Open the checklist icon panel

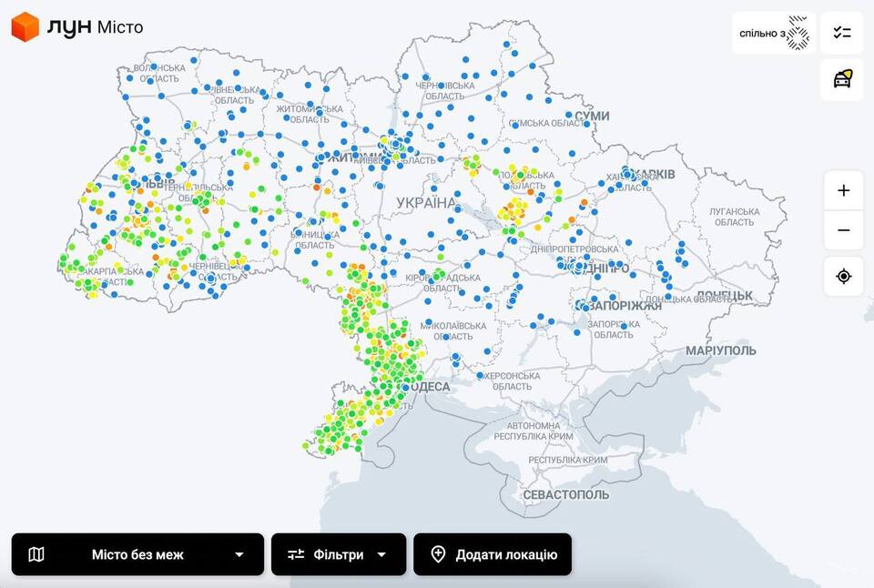click(x=842, y=33)
